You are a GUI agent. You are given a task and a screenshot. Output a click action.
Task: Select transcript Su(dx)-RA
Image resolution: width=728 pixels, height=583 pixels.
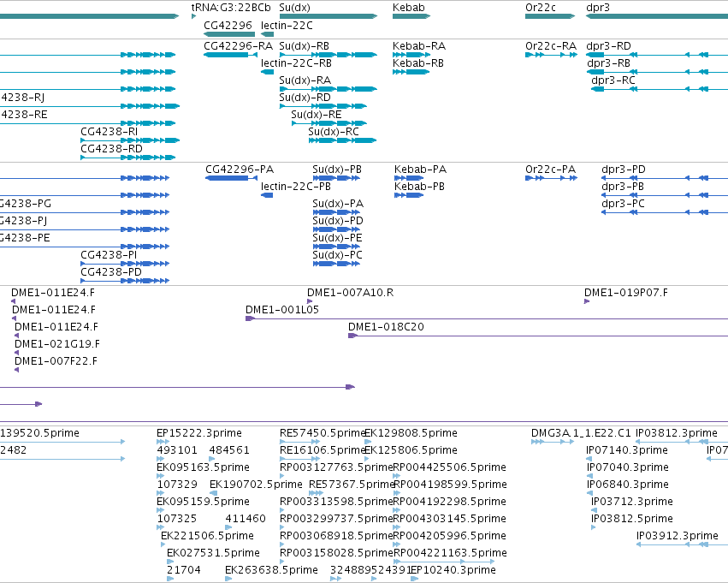(x=328, y=89)
